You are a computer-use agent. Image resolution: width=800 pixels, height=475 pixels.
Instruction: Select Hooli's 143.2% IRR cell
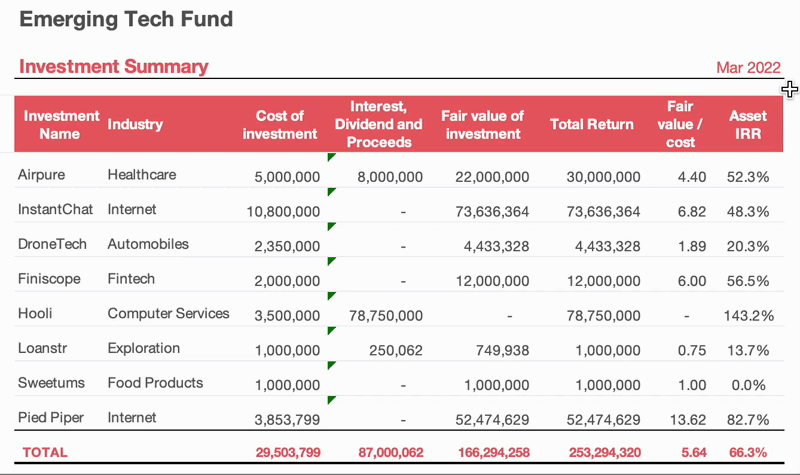click(x=748, y=316)
